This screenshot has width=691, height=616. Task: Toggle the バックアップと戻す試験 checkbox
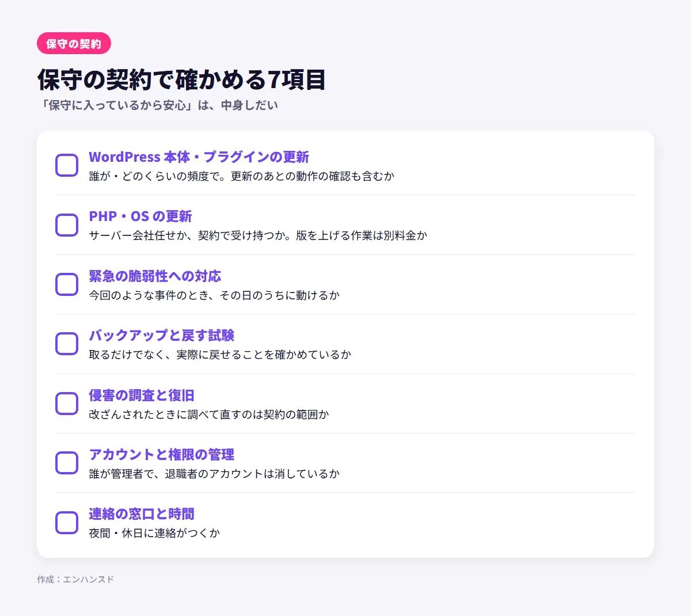pos(67,344)
